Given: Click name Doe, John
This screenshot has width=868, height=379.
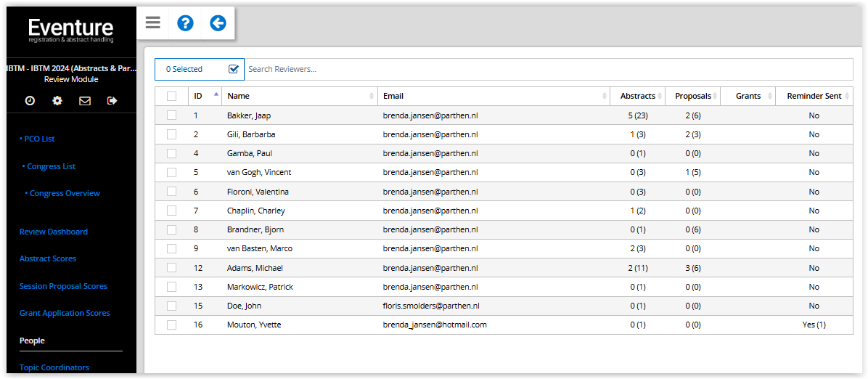Looking at the screenshot, I should coord(244,306).
